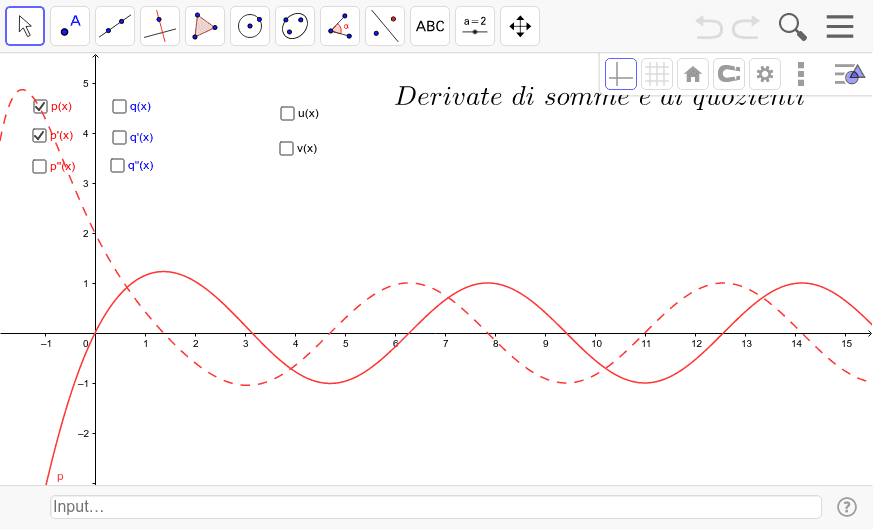
Task: Check the u(x) checkbox
Action: pyautogui.click(x=287, y=114)
